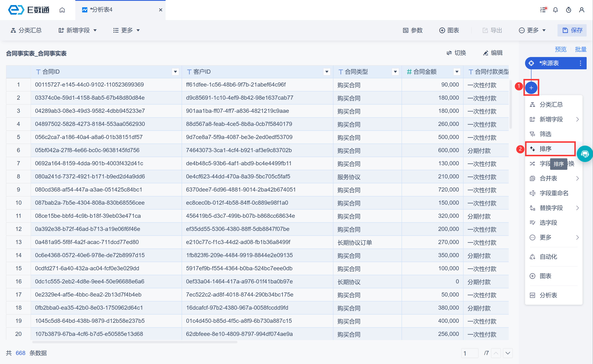Click the home icon in top bar

click(x=62, y=10)
